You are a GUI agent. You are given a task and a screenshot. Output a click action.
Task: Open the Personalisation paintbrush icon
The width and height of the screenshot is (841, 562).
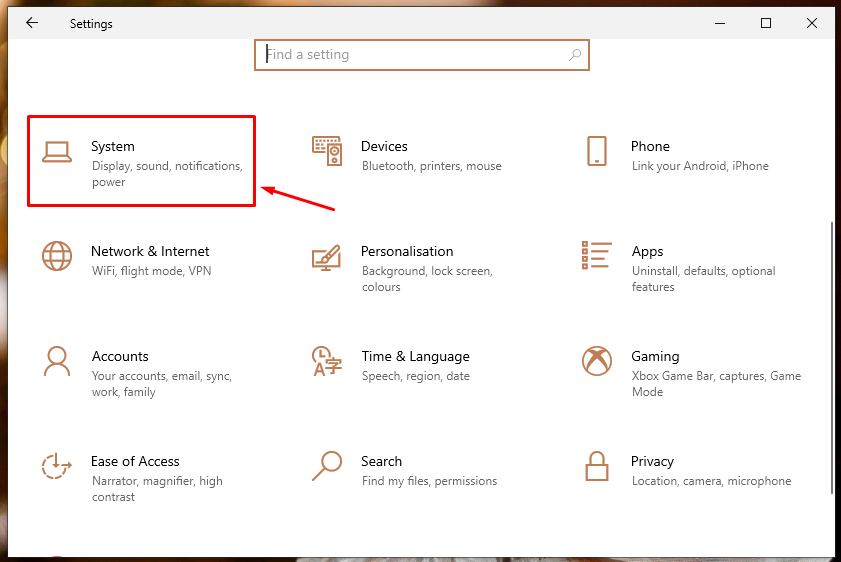tap(327, 257)
